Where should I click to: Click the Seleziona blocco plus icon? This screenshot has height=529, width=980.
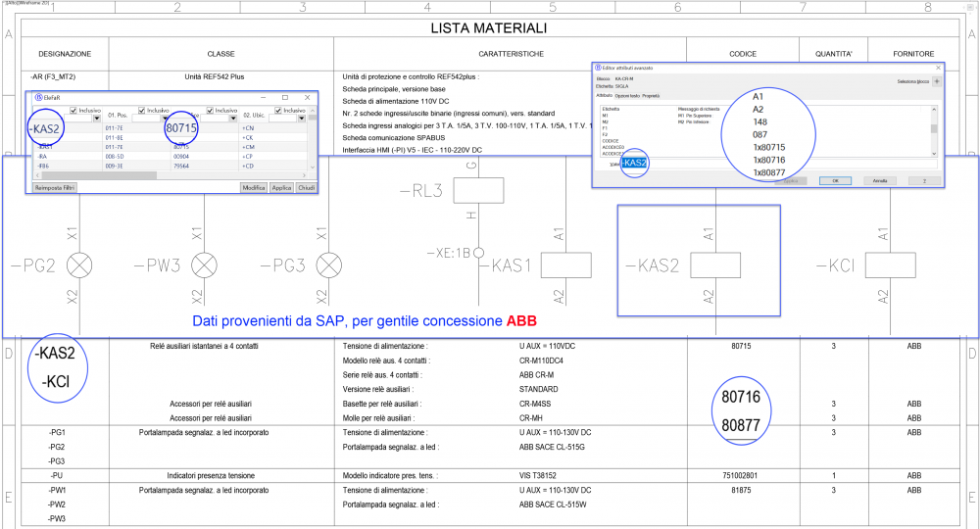pyautogui.click(x=936, y=81)
